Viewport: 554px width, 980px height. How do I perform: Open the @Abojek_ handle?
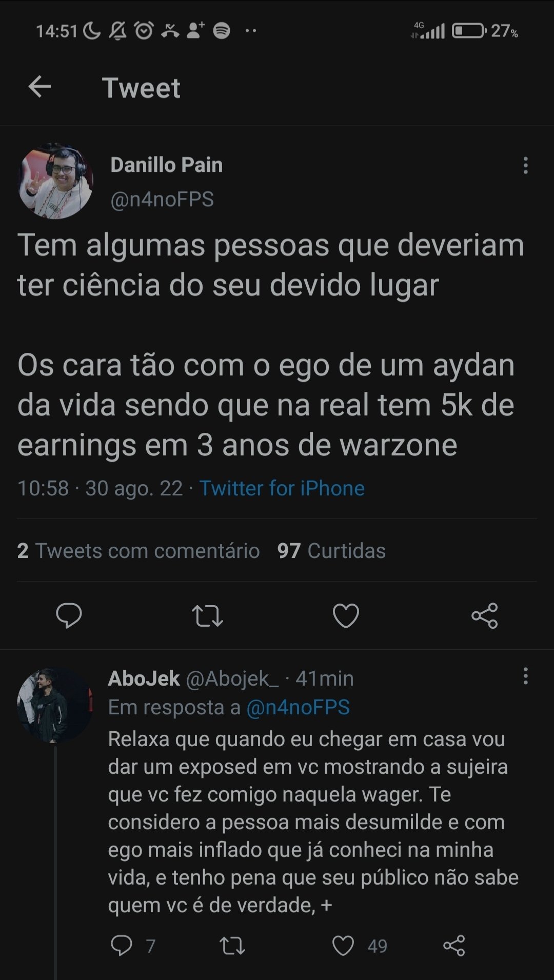pyautogui.click(x=232, y=678)
